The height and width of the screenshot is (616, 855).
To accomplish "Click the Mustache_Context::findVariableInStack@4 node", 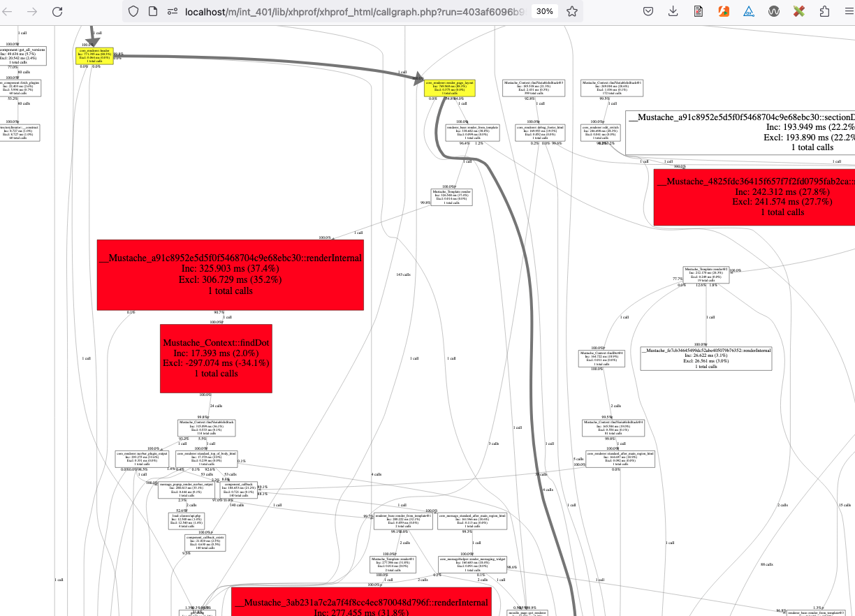I will (x=612, y=427).
